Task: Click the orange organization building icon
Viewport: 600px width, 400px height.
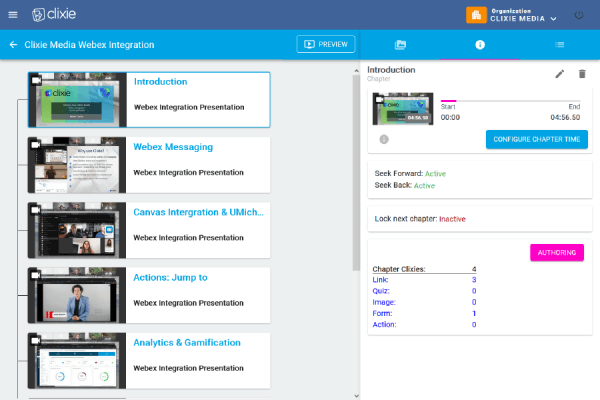Action: [476, 15]
